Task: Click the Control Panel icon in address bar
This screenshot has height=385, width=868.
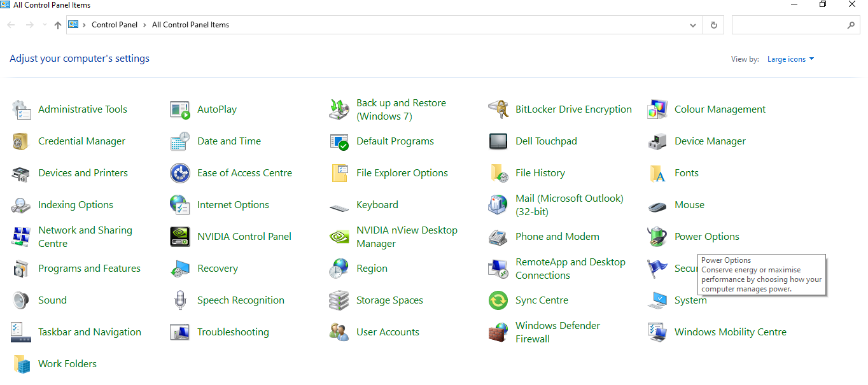Action: click(x=73, y=25)
